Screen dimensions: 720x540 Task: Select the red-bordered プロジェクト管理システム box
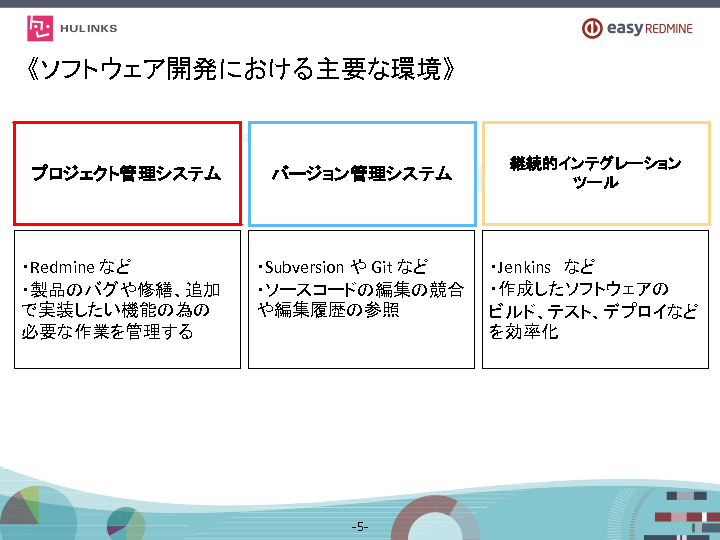click(x=127, y=174)
